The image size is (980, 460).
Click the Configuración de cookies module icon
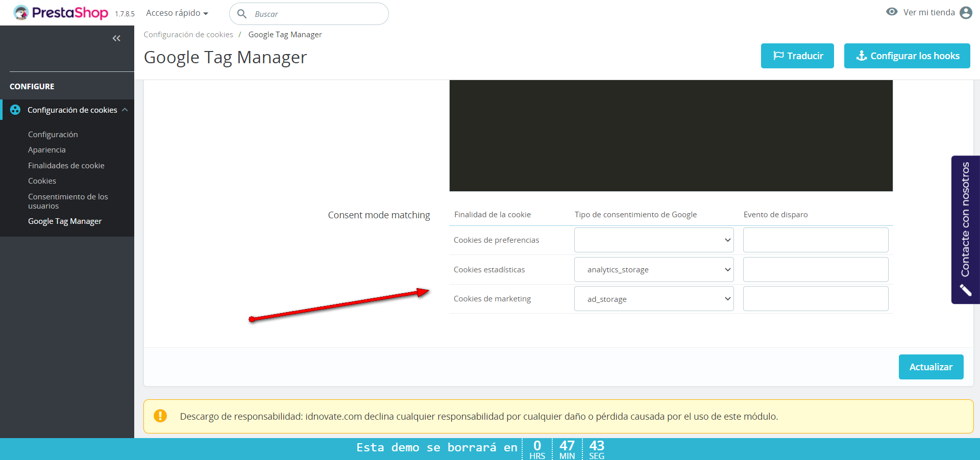(15, 110)
